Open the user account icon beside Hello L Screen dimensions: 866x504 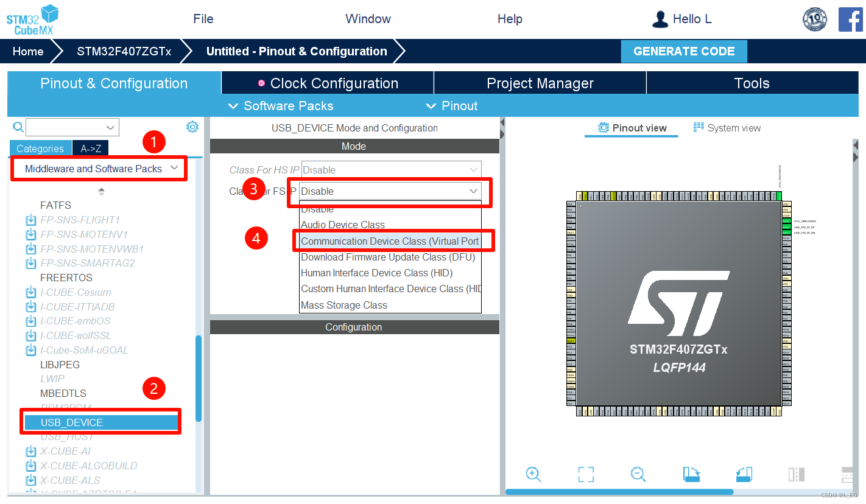point(660,19)
